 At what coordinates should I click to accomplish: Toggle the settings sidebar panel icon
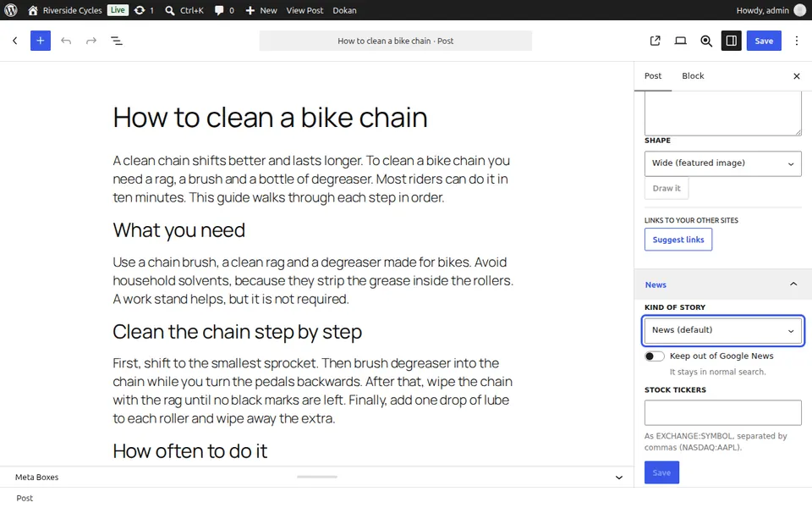click(731, 41)
